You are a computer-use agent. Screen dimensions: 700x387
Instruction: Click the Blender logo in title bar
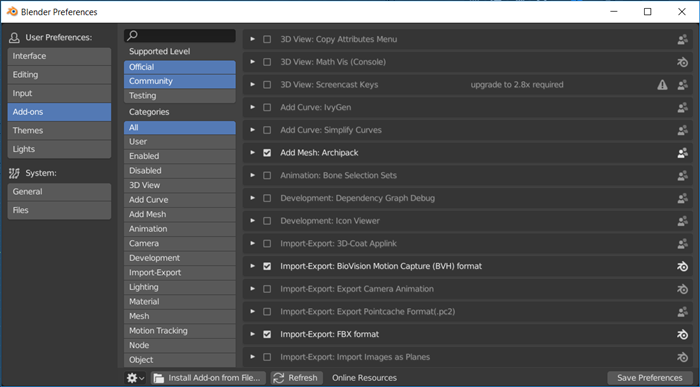tap(12, 12)
